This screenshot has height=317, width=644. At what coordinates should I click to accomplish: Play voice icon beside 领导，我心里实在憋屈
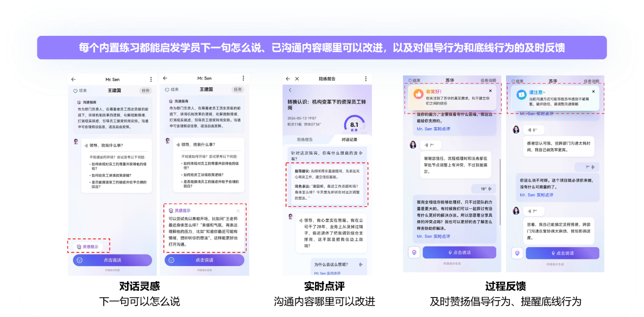click(301, 221)
